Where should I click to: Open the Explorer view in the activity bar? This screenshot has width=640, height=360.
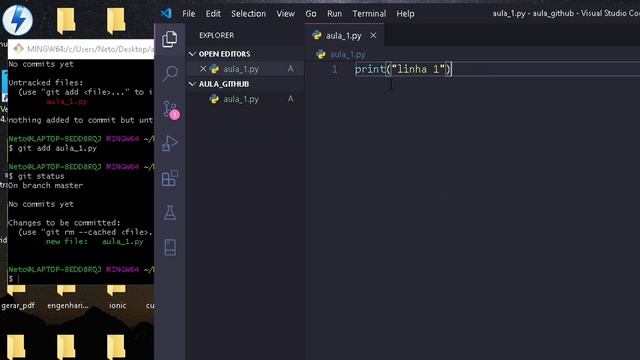(170, 39)
